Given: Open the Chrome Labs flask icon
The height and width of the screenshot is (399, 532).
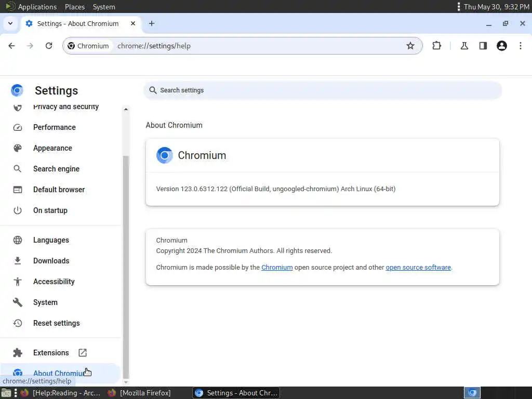Looking at the screenshot, I should 464,46.
